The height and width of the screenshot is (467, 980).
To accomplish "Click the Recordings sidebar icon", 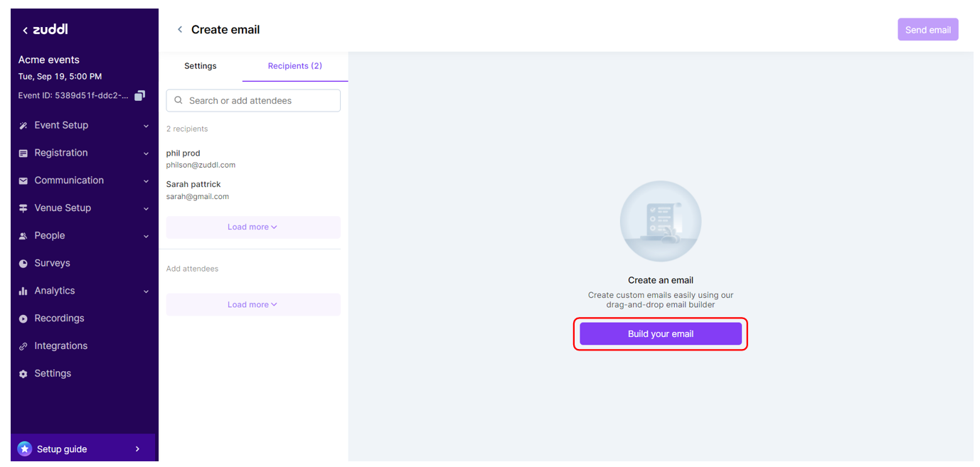I will pyautogui.click(x=23, y=318).
